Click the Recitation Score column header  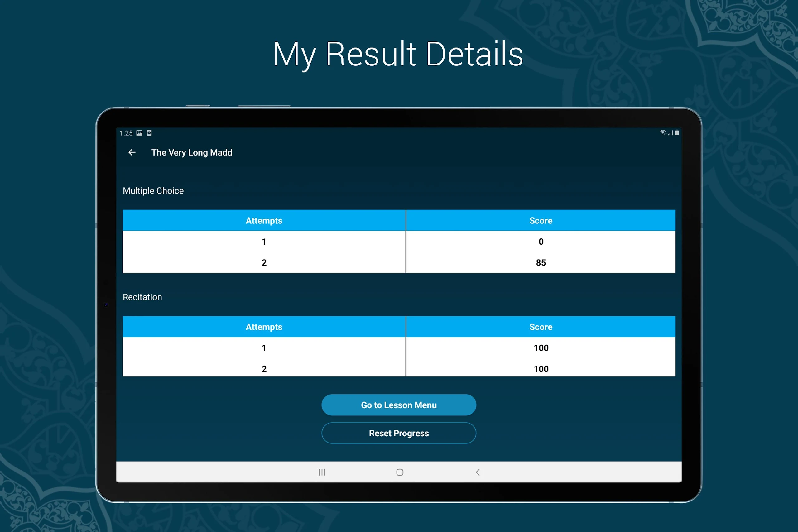point(541,327)
